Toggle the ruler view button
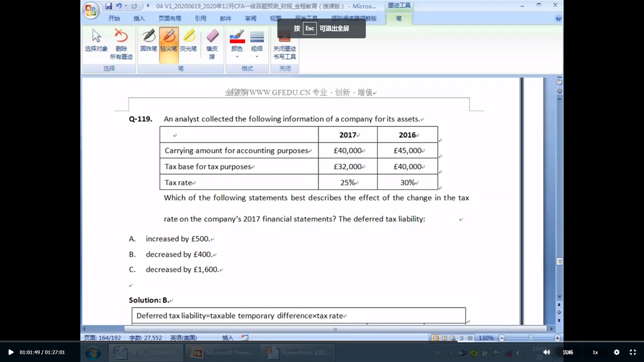Viewport: 644px width, 362px height. click(559, 82)
